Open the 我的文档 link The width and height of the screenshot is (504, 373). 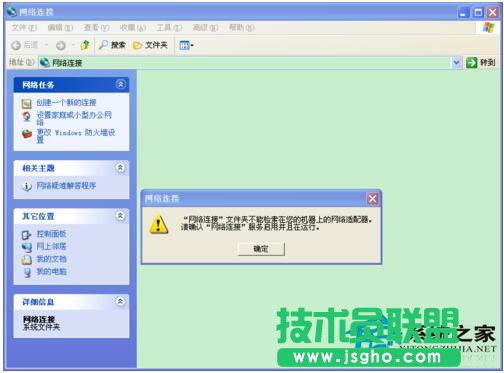[x=51, y=259]
